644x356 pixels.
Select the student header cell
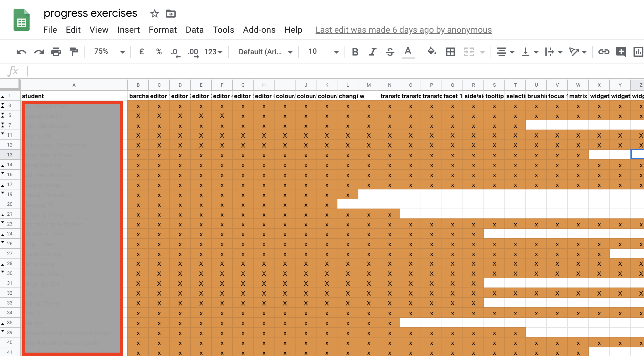tap(74, 96)
